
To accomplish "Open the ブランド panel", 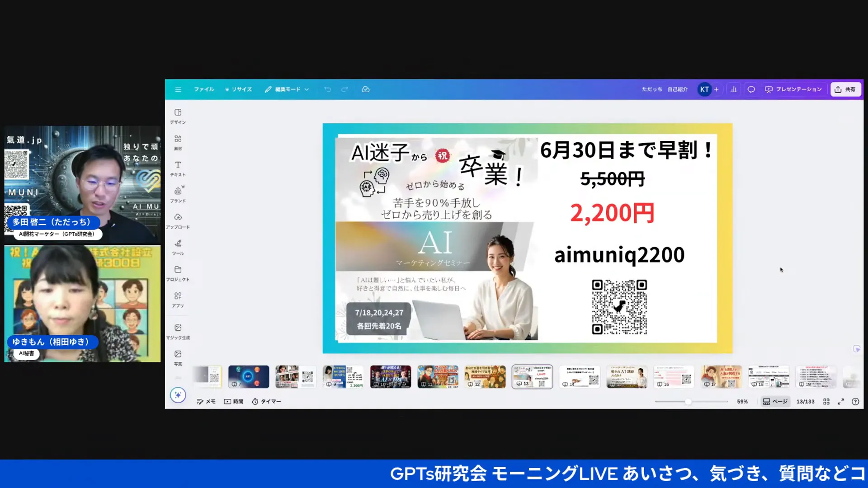I will (x=178, y=195).
